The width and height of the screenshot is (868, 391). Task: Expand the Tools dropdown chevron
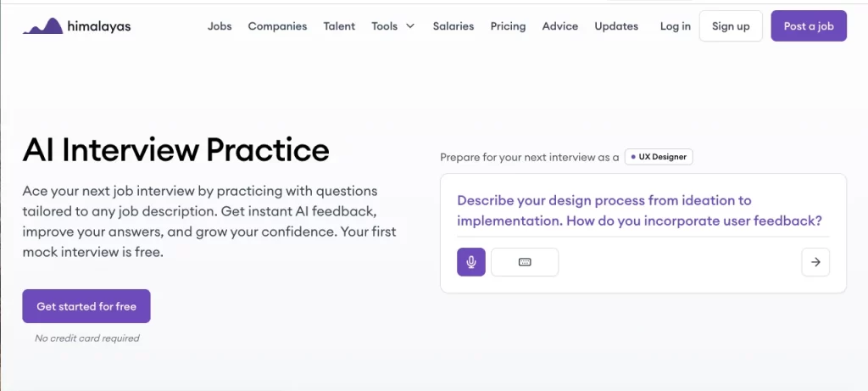(410, 26)
